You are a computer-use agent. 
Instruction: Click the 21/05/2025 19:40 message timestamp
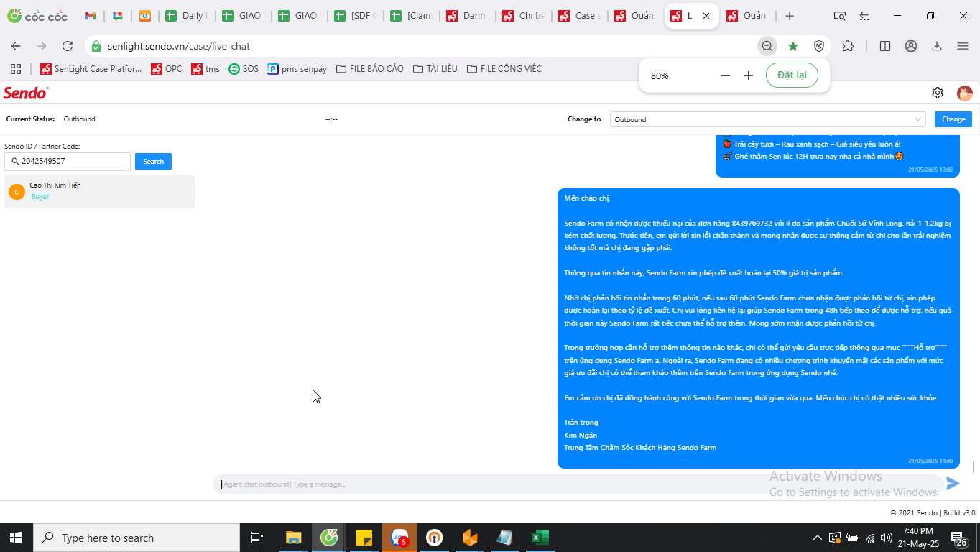930,461
